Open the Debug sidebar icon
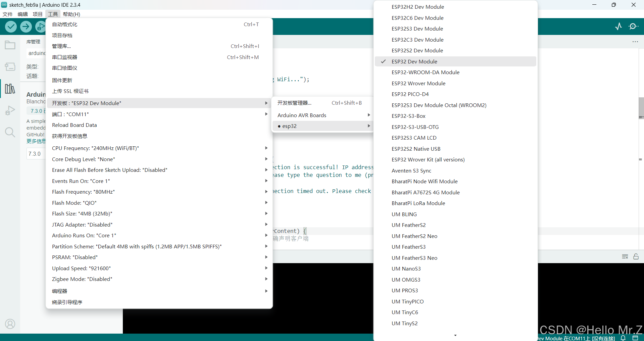644x341 pixels. point(10,110)
